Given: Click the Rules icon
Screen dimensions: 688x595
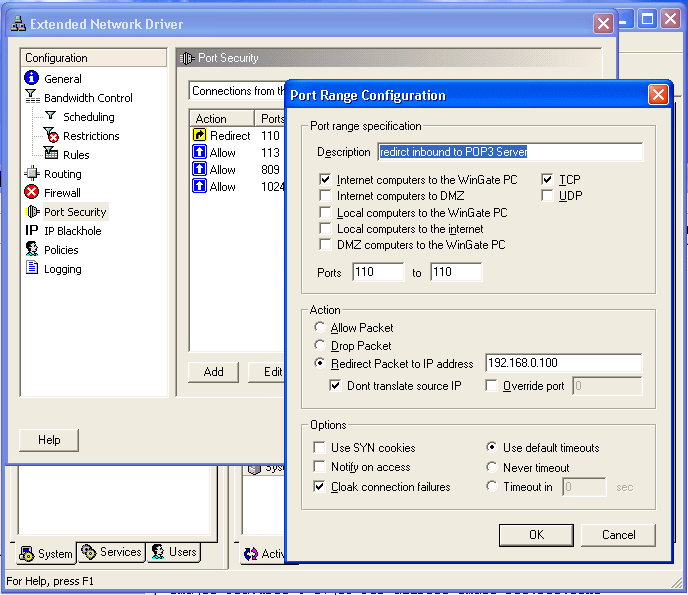Looking at the screenshot, I should click(51, 153).
